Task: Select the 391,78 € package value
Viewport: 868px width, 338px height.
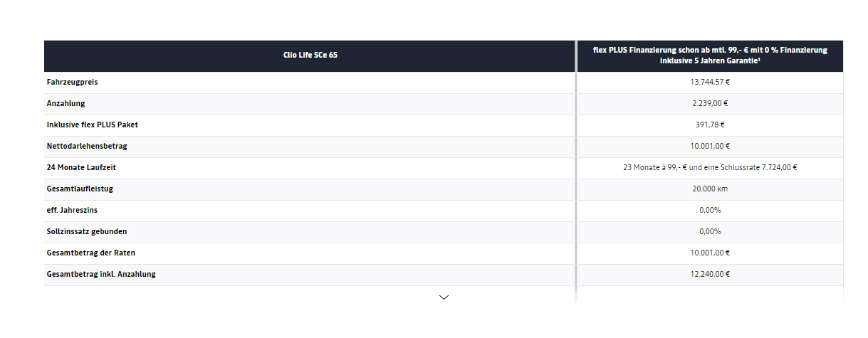Action: click(710, 125)
